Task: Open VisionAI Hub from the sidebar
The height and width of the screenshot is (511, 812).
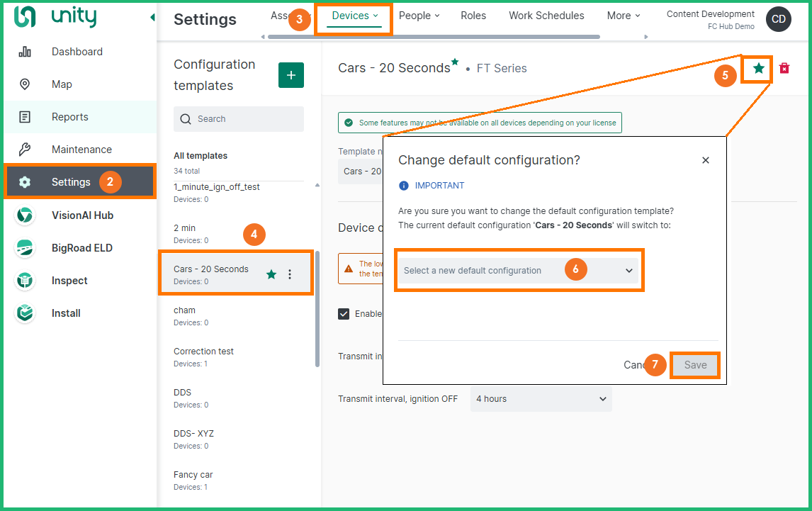Action: point(81,215)
